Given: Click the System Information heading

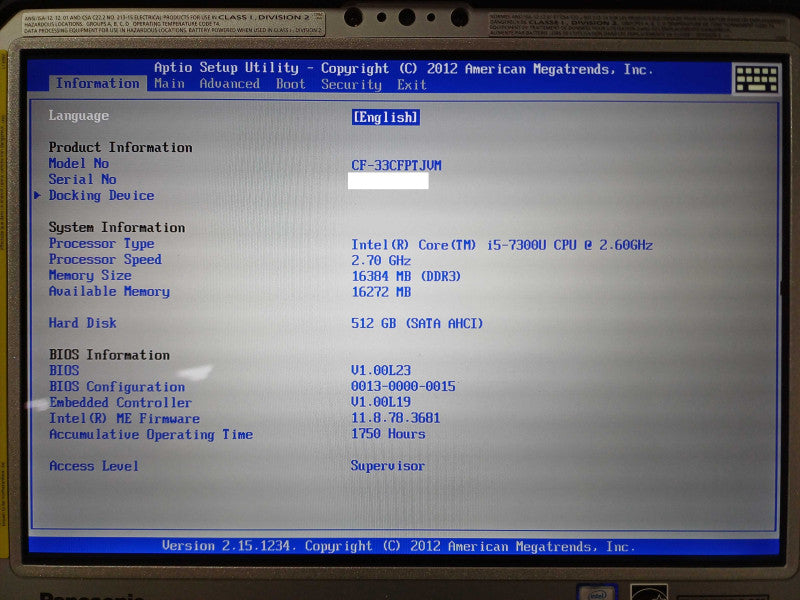Looking at the screenshot, I should [117, 228].
